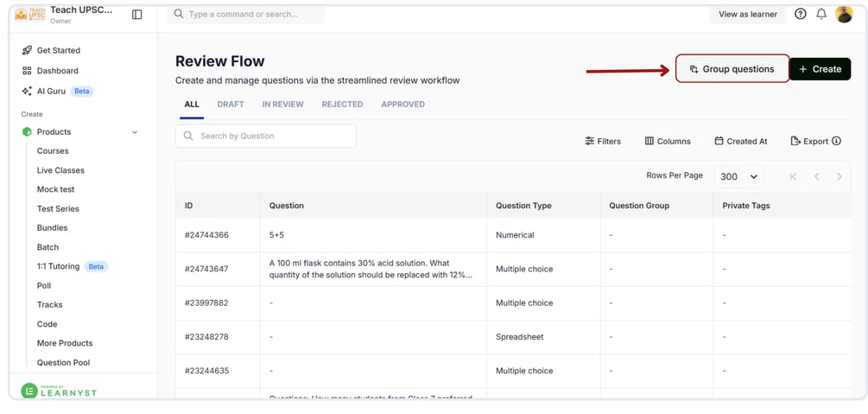Open the help question mark icon

(801, 14)
